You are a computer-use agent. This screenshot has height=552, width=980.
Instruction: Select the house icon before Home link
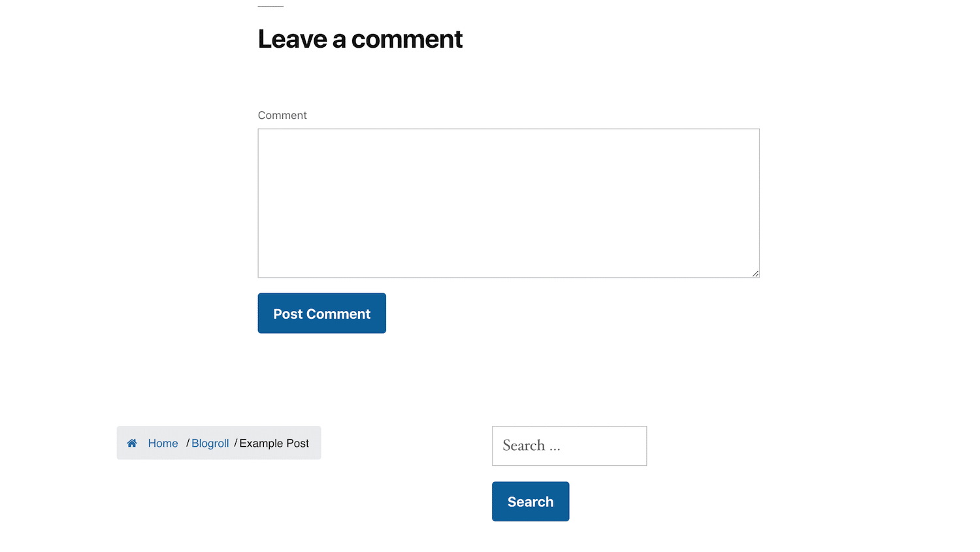(133, 443)
